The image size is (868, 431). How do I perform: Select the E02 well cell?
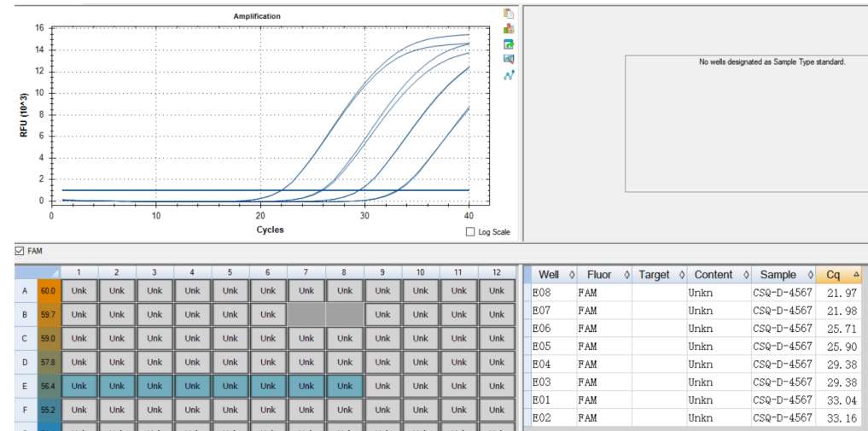556,417
